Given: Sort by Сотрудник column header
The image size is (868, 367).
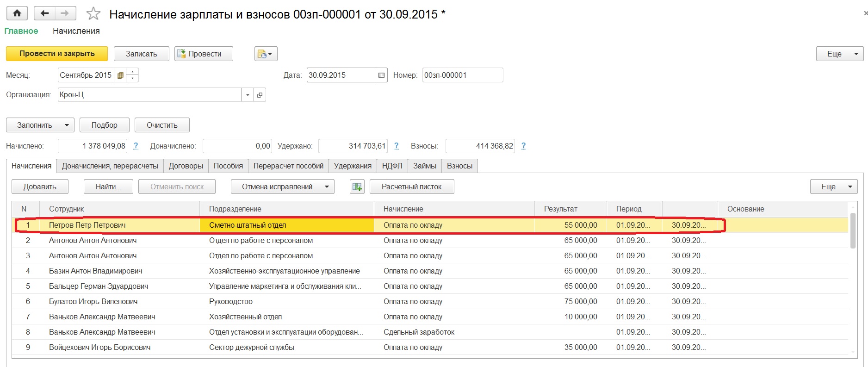Looking at the screenshot, I should (119, 209).
